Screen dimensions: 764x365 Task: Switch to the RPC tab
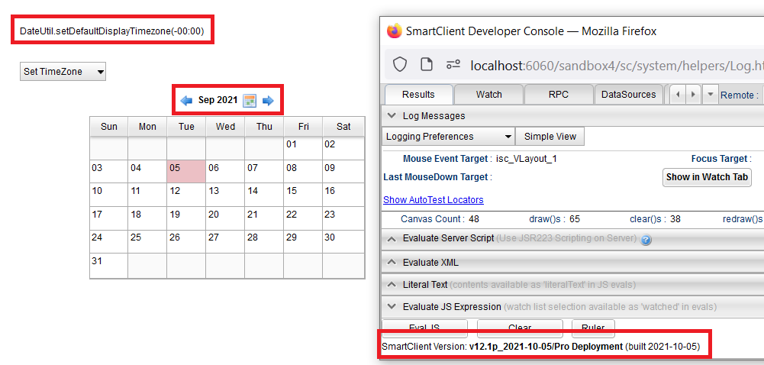pos(558,95)
